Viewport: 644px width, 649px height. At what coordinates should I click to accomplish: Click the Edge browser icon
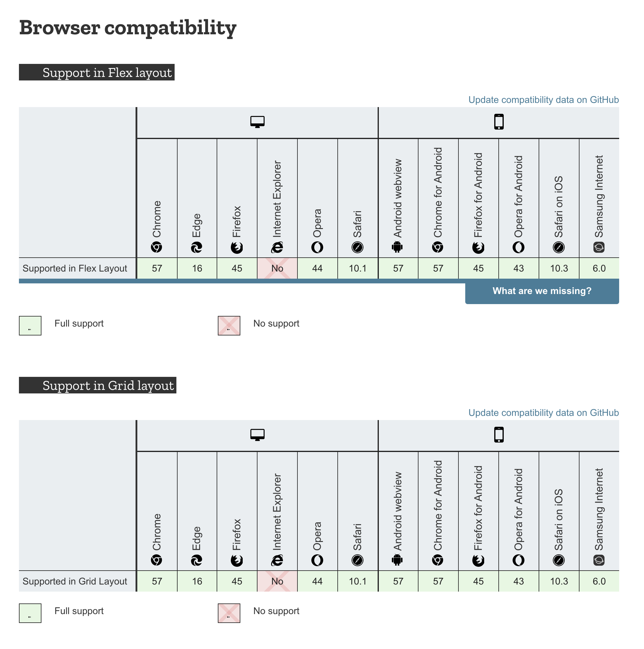[197, 247]
